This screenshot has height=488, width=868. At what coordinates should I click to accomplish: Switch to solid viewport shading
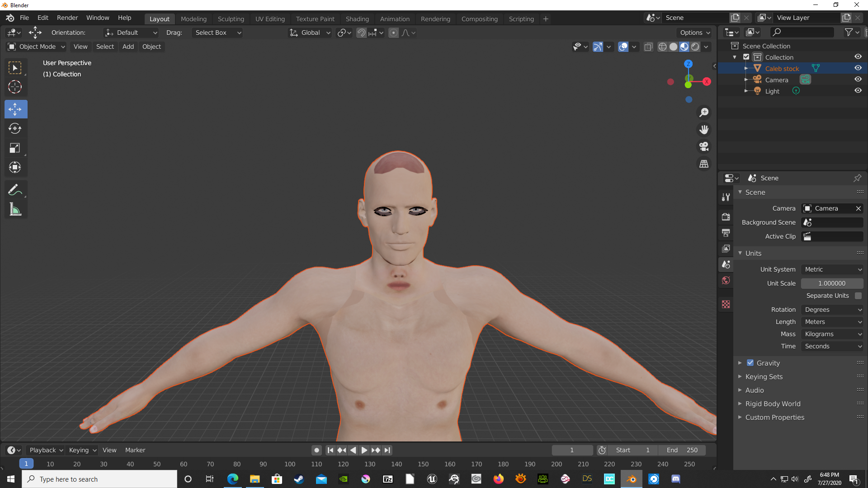coord(673,47)
